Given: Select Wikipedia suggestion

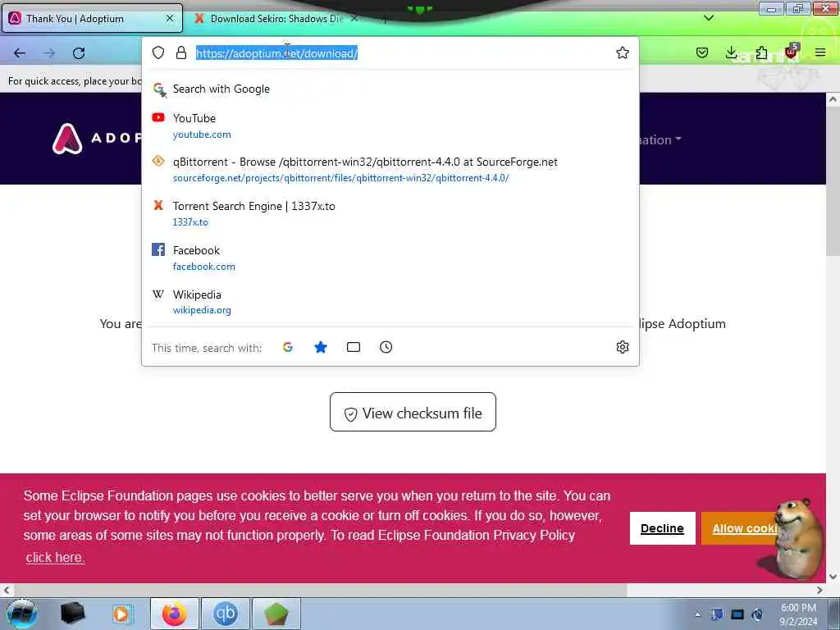Looking at the screenshot, I should 390,302.
